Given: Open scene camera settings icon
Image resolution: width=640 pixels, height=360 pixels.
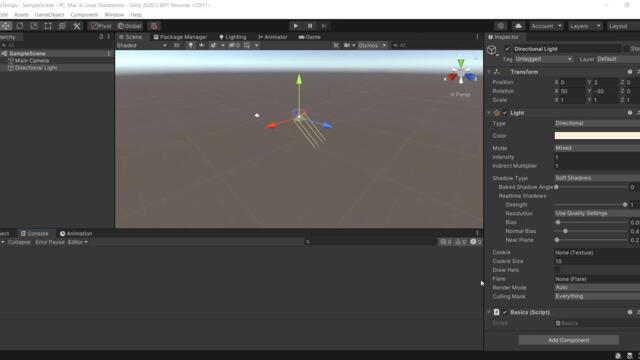Looking at the screenshot, I should tap(347, 45).
